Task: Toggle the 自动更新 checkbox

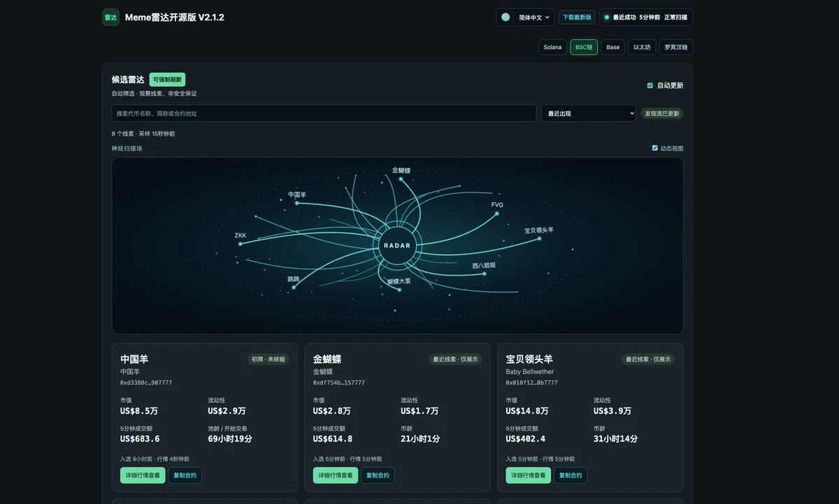Action: [650, 85]
